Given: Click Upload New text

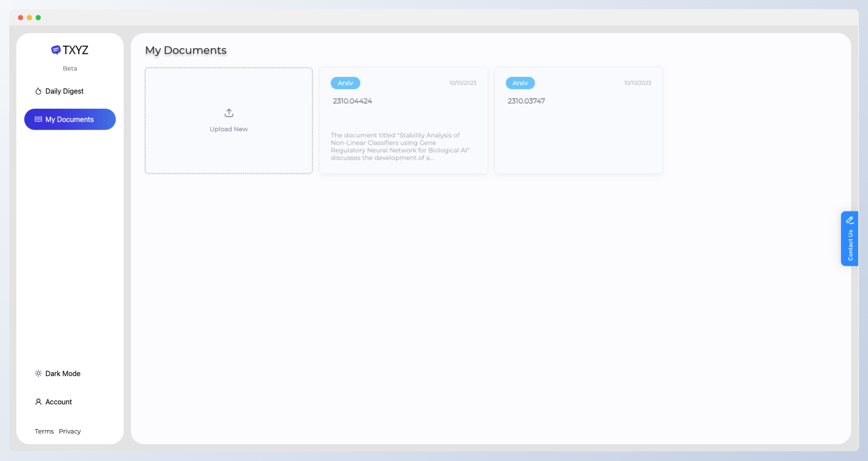Looking at the screenshot, I should (229, 129).
